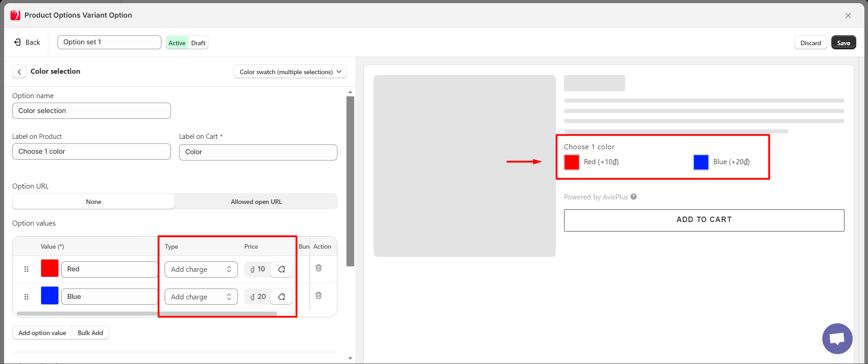
Task: Click the red color swatch in option values
Action: click(x=50, y=268)
